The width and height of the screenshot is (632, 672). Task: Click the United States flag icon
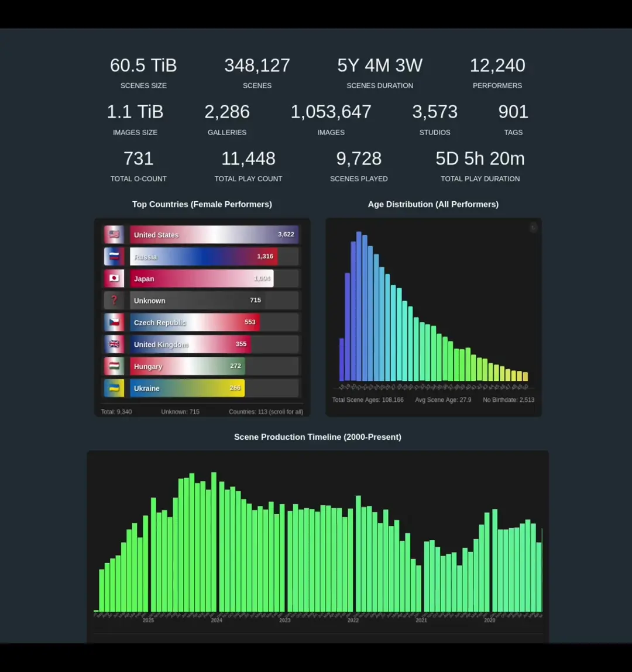point(114,235)
